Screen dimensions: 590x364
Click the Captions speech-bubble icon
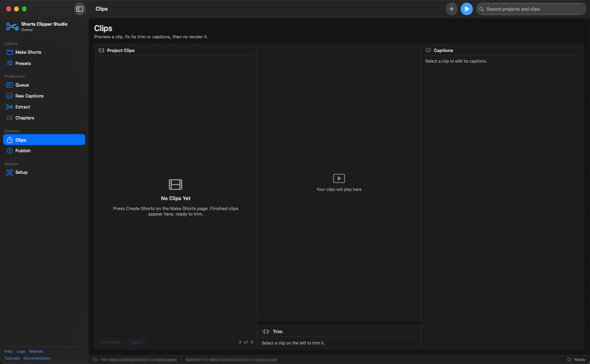pyautogui.click(x=428, y=50)
